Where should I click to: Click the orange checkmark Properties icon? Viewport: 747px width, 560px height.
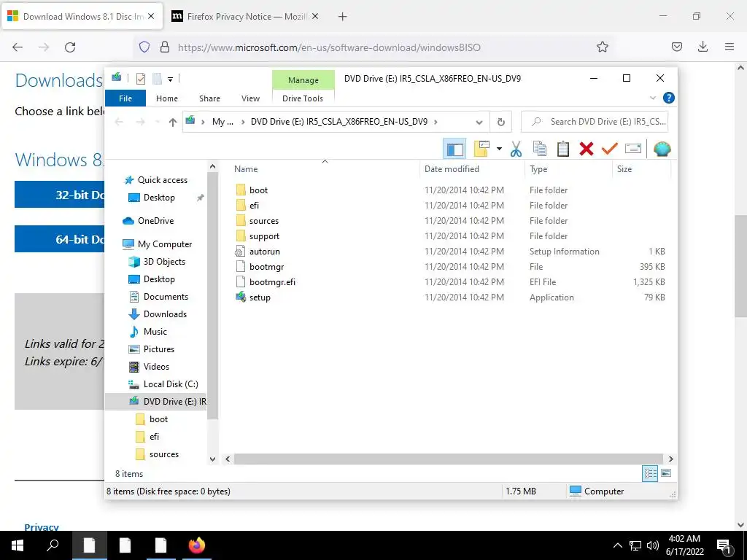coord(609,149)
